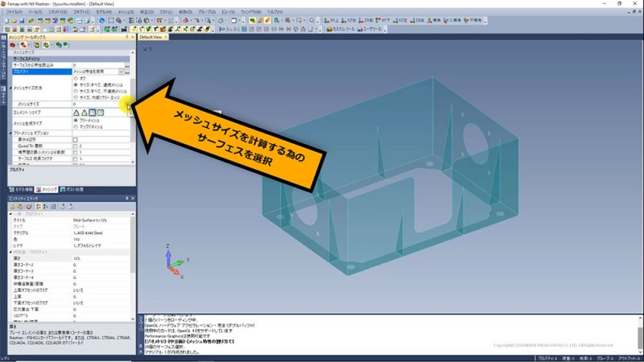Toggle the Max Quads checkbox
The image size is (644, 362).
75,139
